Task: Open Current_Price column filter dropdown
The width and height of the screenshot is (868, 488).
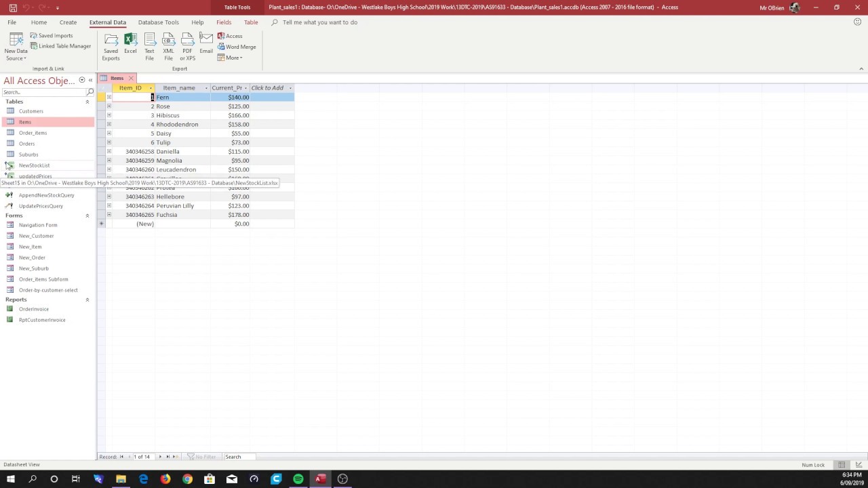Action: pos(246,88)
